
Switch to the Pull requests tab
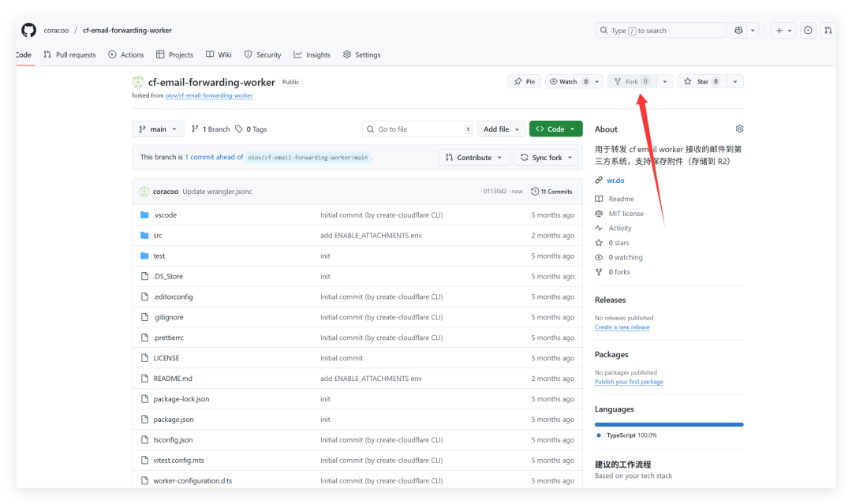pyautogui.click(x=69, y=55)
